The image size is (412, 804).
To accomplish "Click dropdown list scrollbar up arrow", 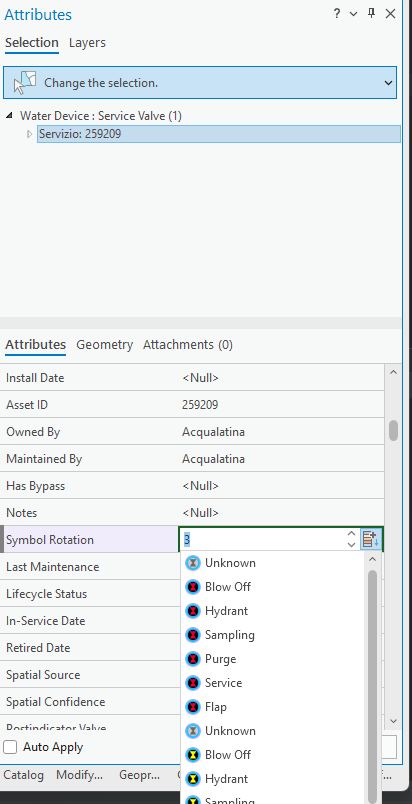I will point(373,559).
